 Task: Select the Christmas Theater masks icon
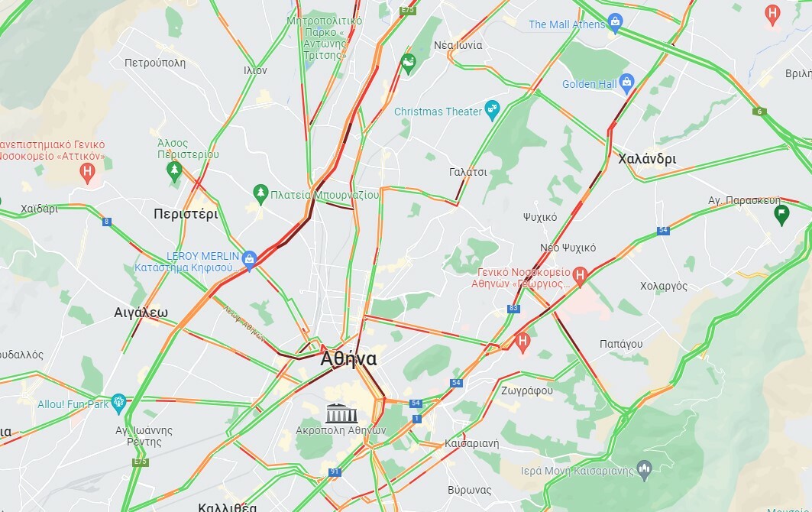click(492, 110)
